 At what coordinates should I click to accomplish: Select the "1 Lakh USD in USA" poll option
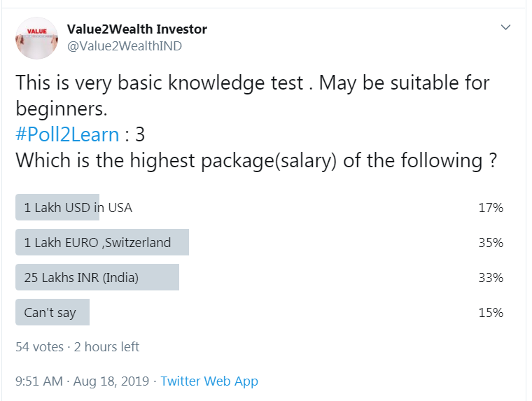click(x=78, y=207)
